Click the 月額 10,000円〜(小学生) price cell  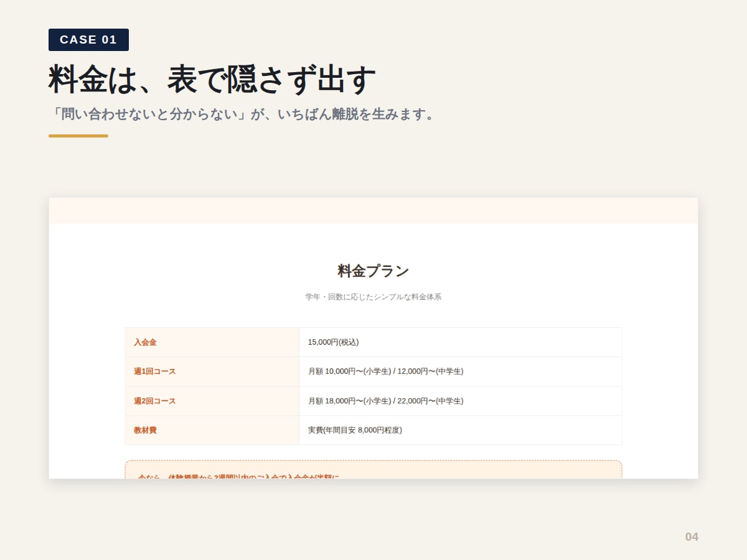(461, 371)
